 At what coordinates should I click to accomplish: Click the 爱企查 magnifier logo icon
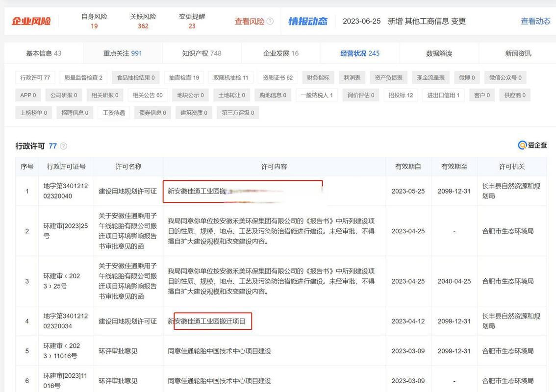click(522, 145)
